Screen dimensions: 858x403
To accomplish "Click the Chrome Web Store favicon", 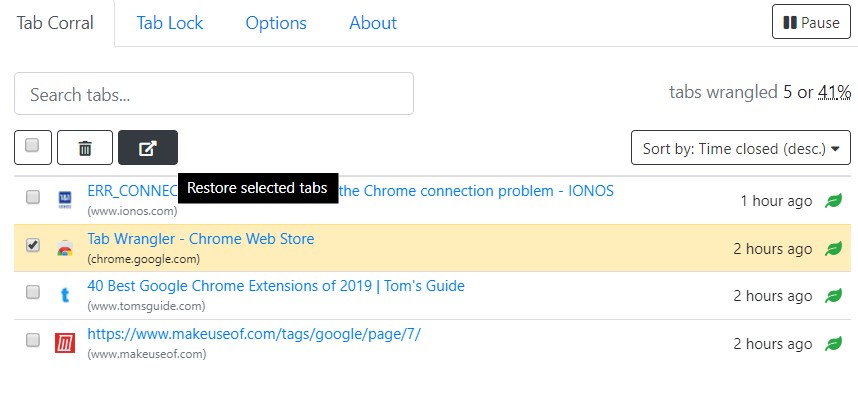I will click(65, 248).
